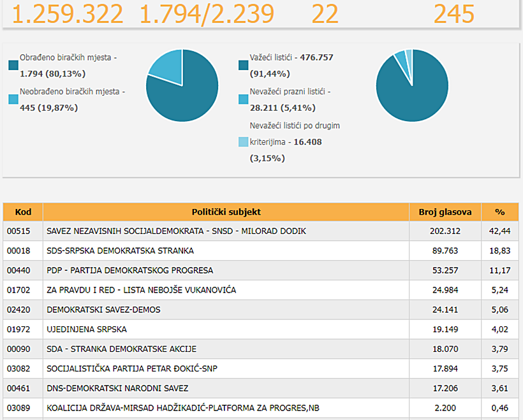Image resolution: width=523 pixels, height=420 pixels.
Task: Click the large orange number 22
Action: point(325,14)
